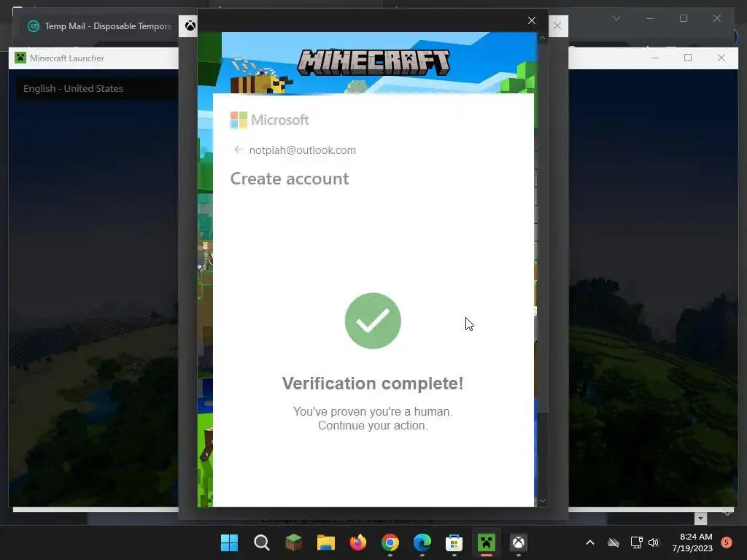
Task: Open Minecraft grass block taskbar app
Action: 293,542
